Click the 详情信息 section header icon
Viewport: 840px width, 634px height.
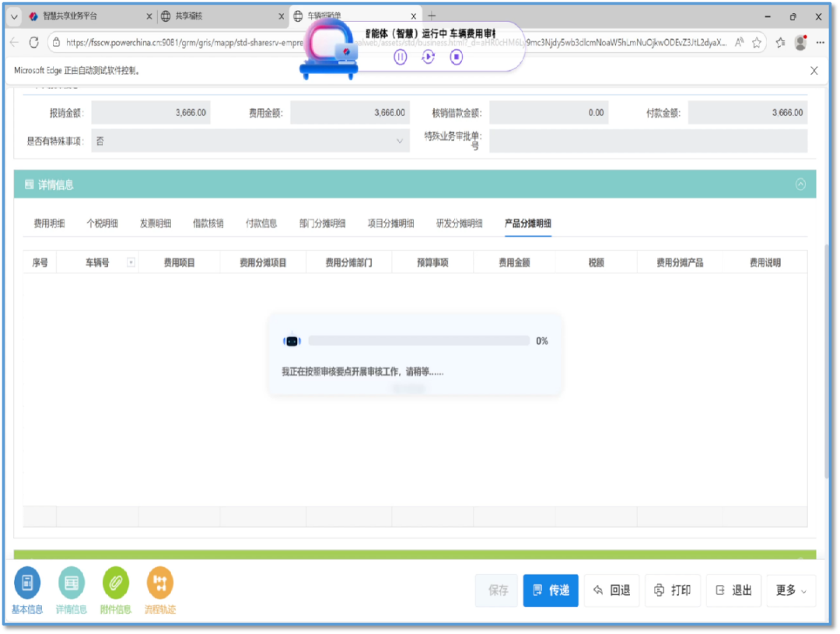tap(29, 184)
